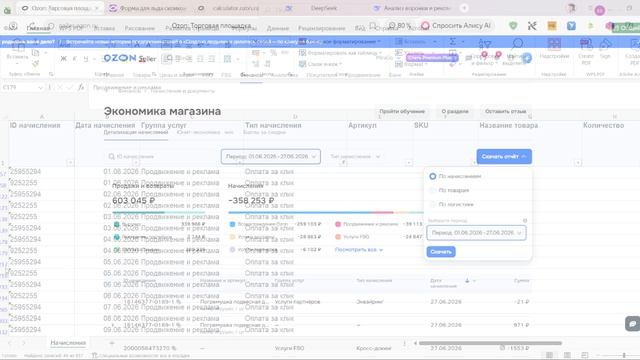Viewport: 640px width, 360px height.
Task: Select the По начислениям radio option
Action: click(x=433, y=176)
